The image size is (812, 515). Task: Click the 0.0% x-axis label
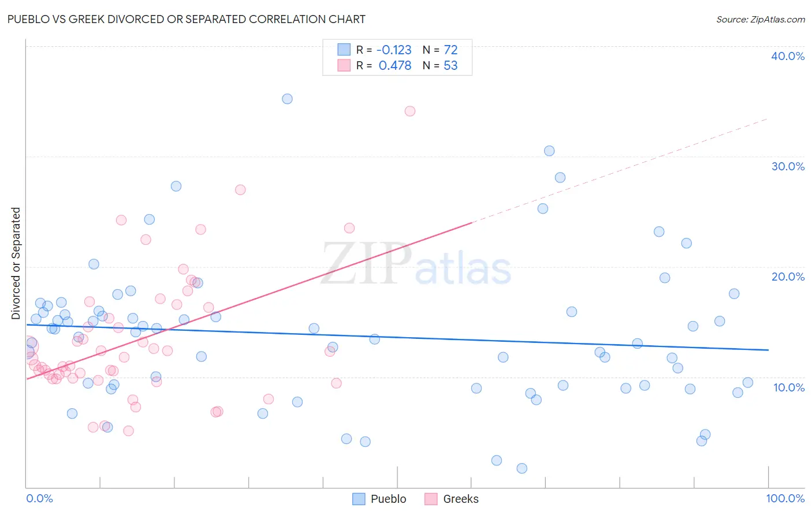coord(39,498)
